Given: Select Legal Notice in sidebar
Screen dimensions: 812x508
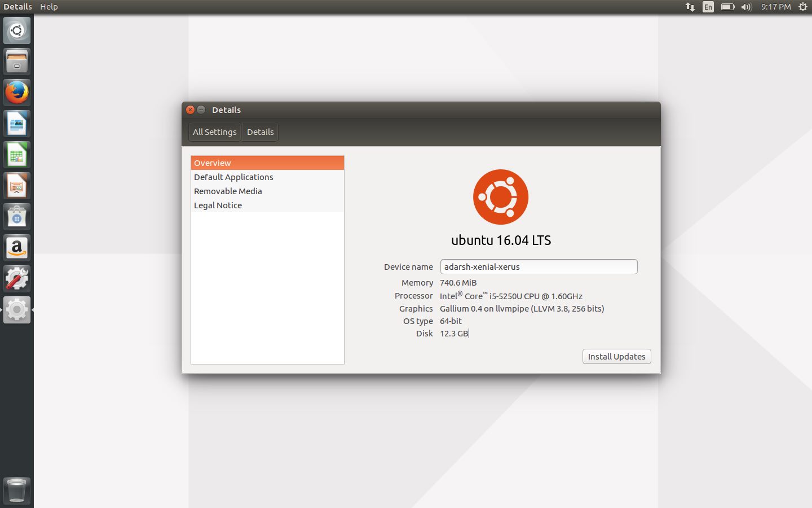Looking at the screenshot, I should coord(267,205).
